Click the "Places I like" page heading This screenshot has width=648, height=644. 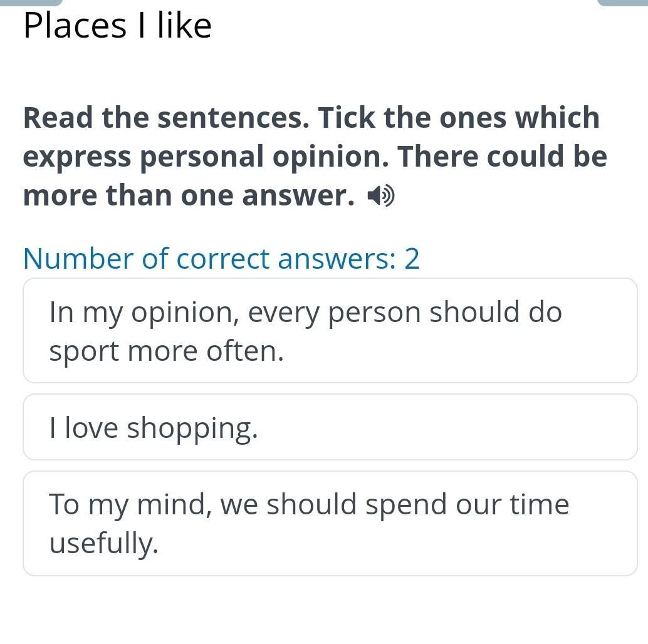118,26
